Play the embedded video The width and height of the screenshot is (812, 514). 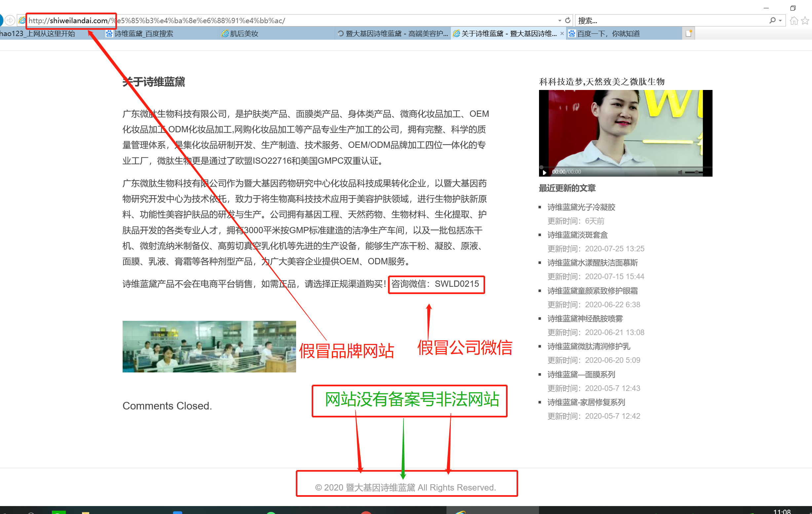(x=544, y=172)
